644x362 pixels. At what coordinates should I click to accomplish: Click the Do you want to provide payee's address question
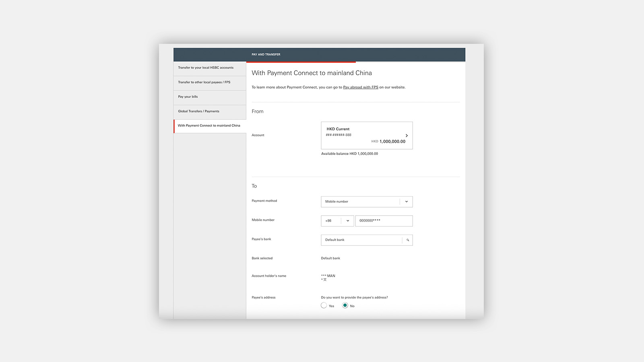pos(355,298)
